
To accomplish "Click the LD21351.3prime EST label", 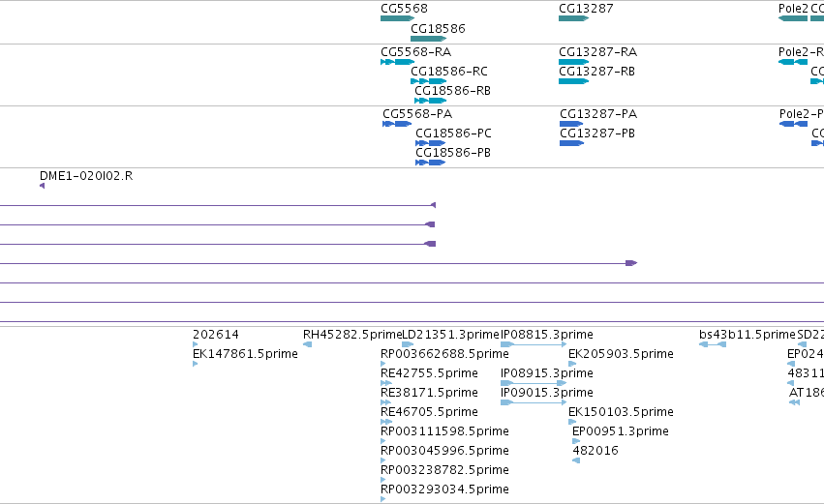I will point(450,335).
